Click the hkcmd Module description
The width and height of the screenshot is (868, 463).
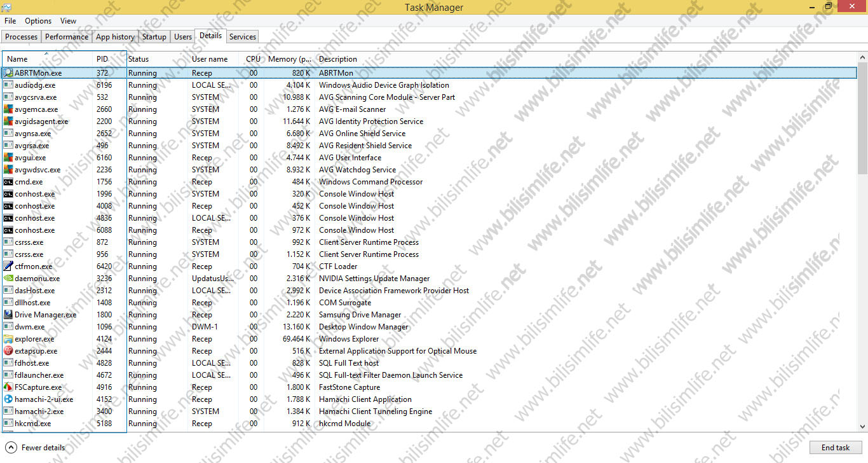click(345, 424)
